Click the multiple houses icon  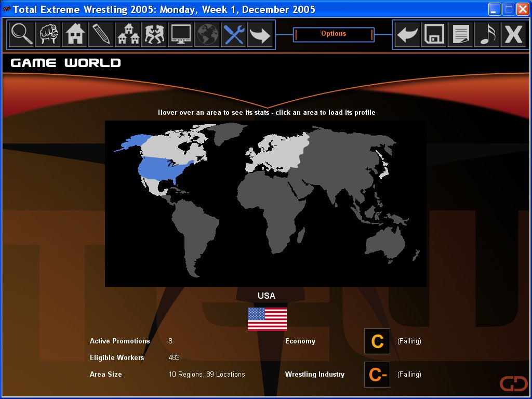tap(128, 35)
